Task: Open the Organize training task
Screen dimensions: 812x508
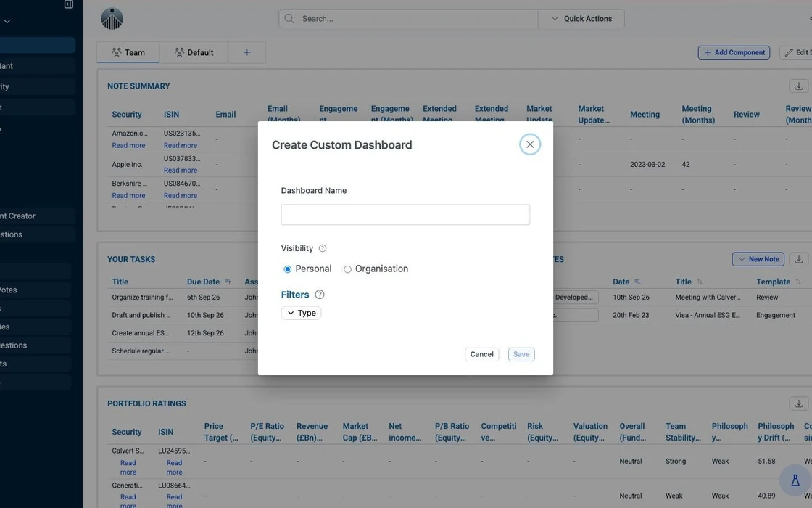Action: (142, 297)
